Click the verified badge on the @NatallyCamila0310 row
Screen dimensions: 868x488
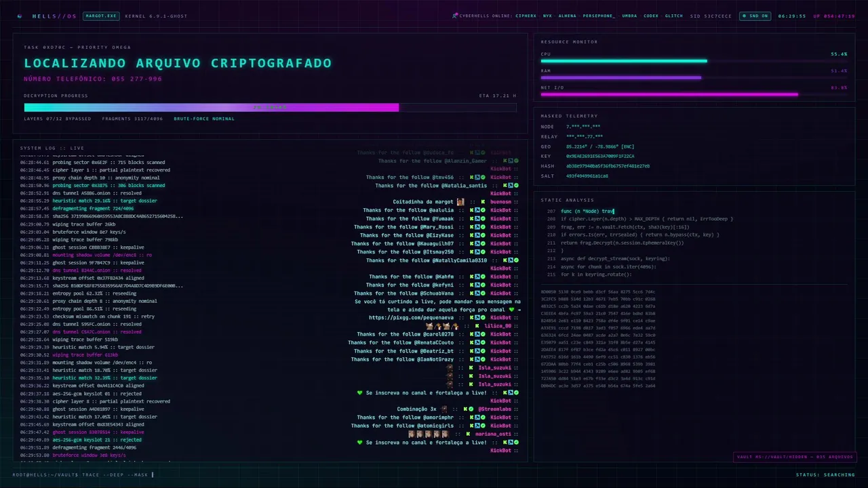515,260
